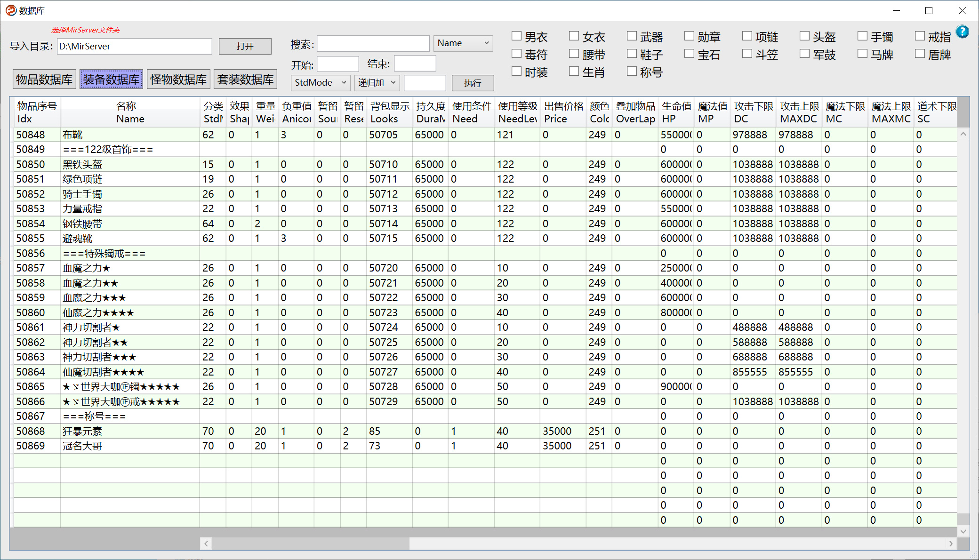
Task: Focus the 搜索 text field
Action: 373,43
